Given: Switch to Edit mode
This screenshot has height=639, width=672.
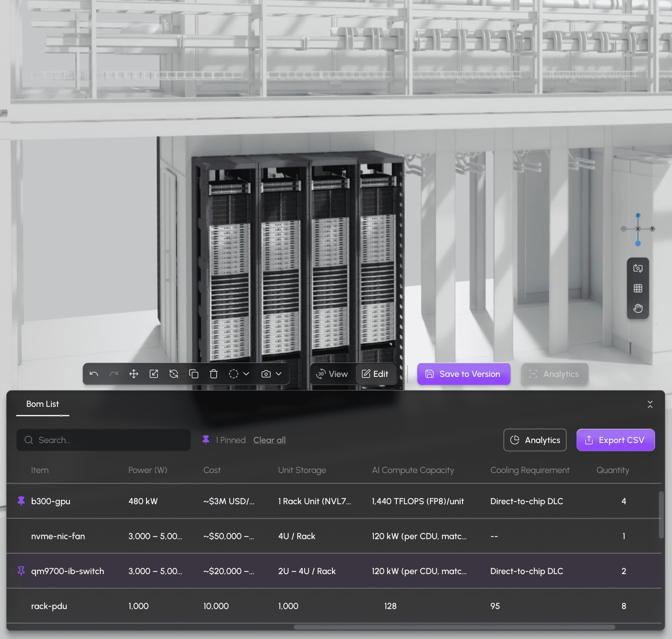Looking at the screenshot, I should tap(375, 374).
